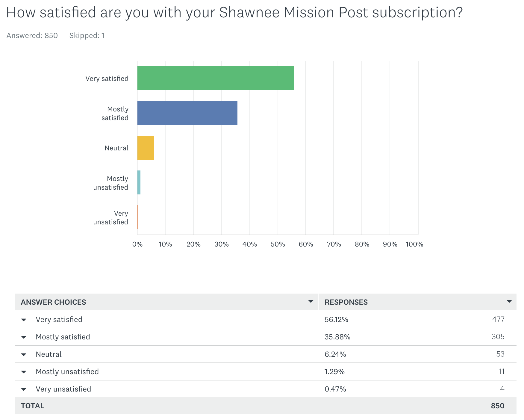Click the 50% axis label
Viewport: 524px width, 420px height.
(x=278, y=244)
